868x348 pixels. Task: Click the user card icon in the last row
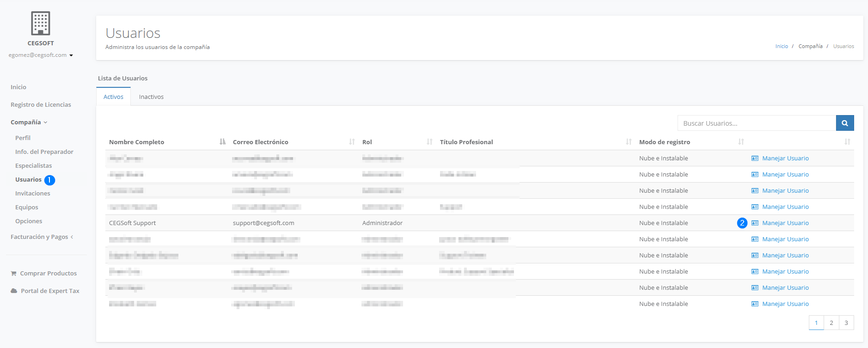(x=755, y=304)
